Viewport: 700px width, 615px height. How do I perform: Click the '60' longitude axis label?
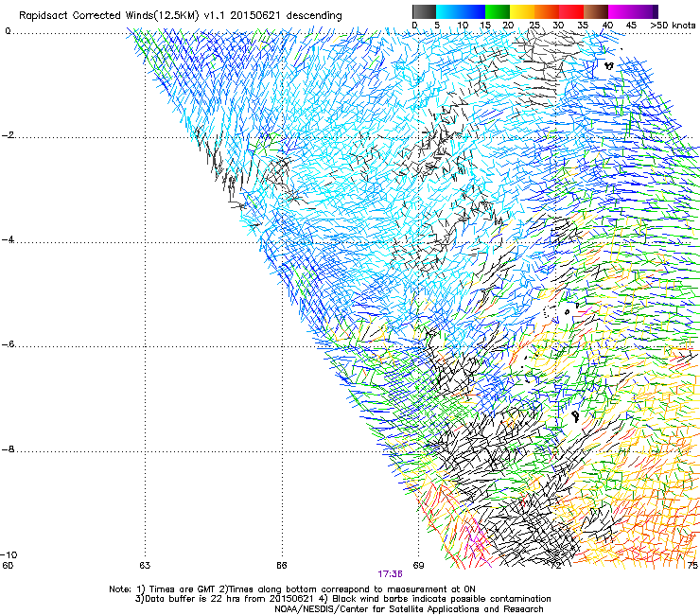(x=8, y=565)
